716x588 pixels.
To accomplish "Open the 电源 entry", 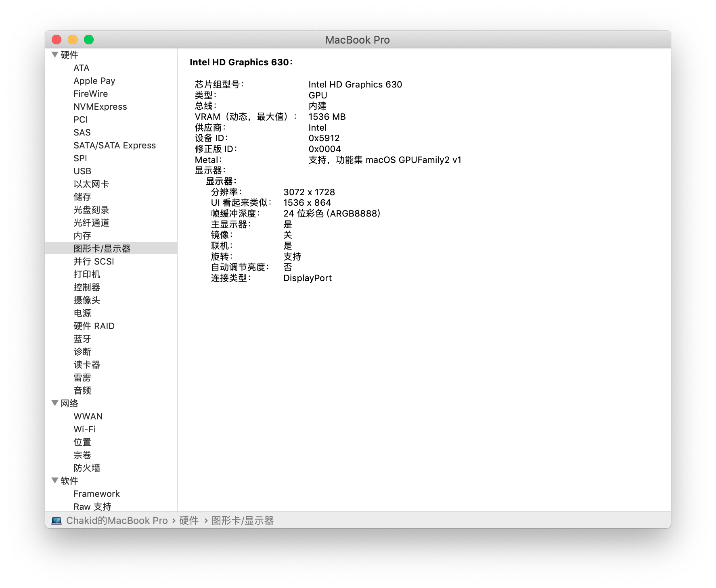I will point(82,313).
